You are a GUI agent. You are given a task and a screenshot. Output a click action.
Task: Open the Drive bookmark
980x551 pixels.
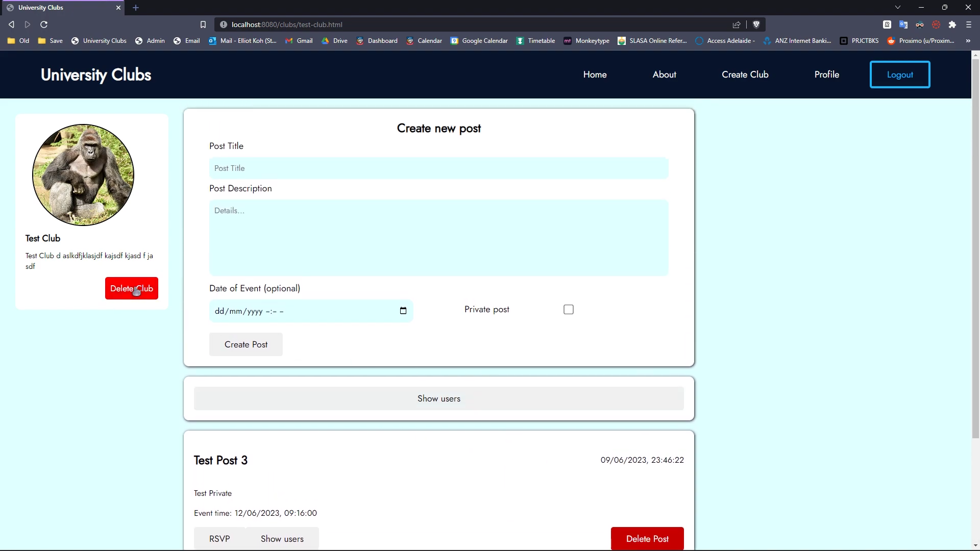(334, 41)
